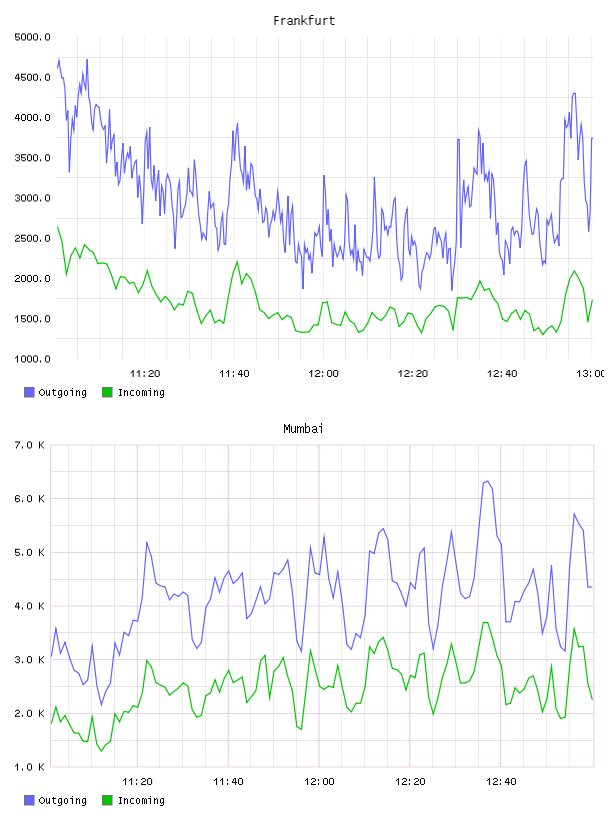
Task: Click the 12:20 time label on Frankfurt chart
Action: point(413,374)
